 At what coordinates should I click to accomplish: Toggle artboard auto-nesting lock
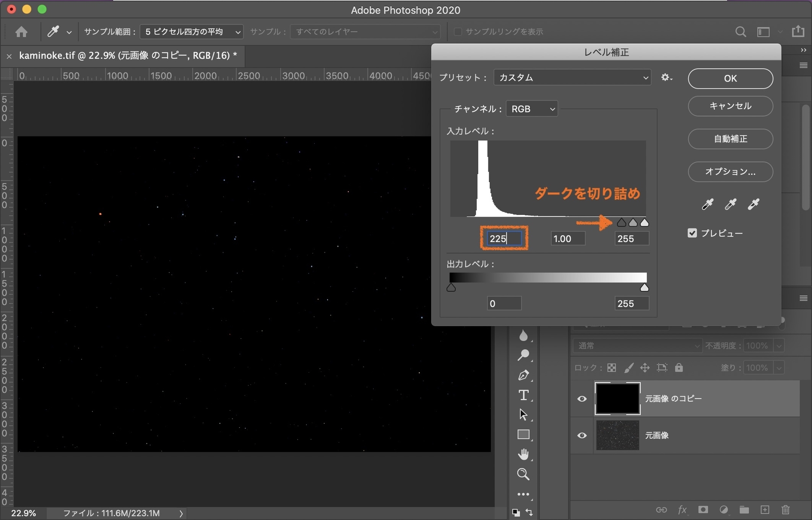(662, 368)
